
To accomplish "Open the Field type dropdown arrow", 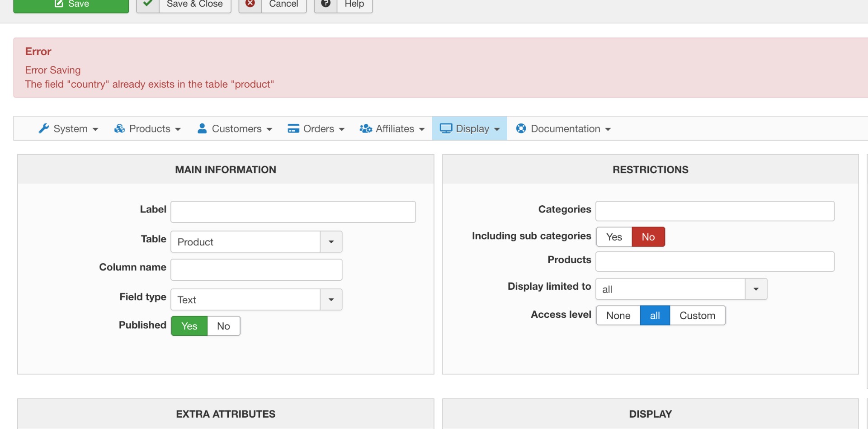I will coord(331,300).
